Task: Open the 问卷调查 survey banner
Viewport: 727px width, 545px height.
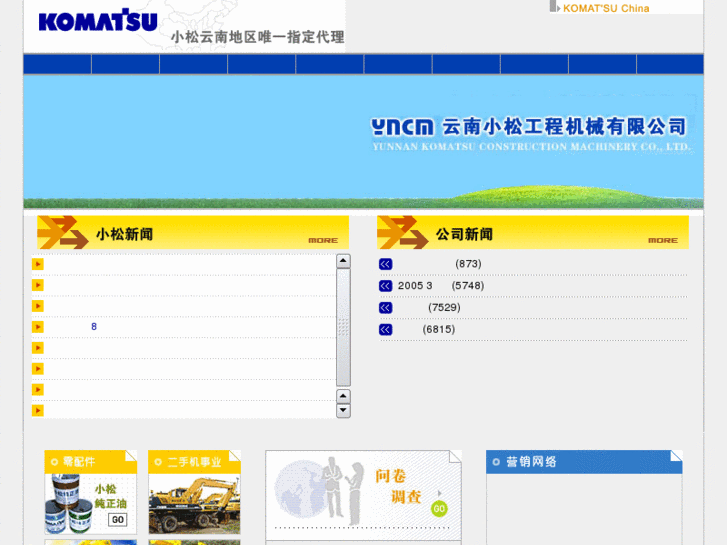Action: (363, 494)
